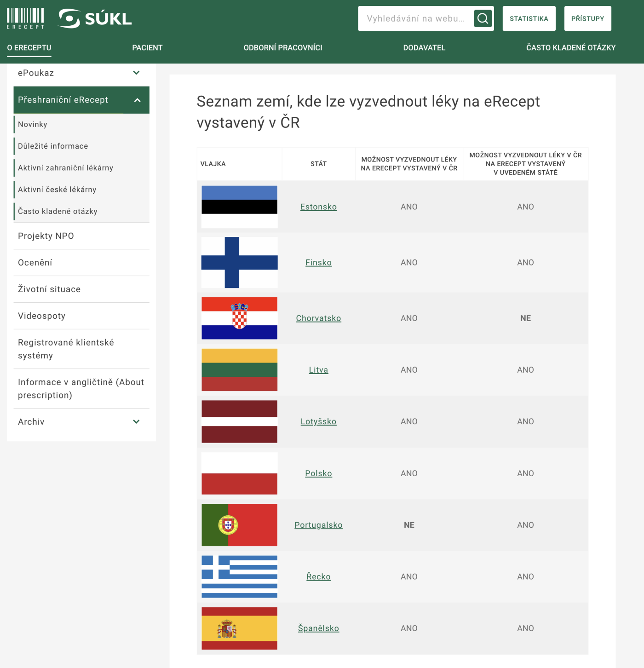Screen dimensions: 644x668
Task: Click the search magnifier icon button
Action: pos(483,18)
